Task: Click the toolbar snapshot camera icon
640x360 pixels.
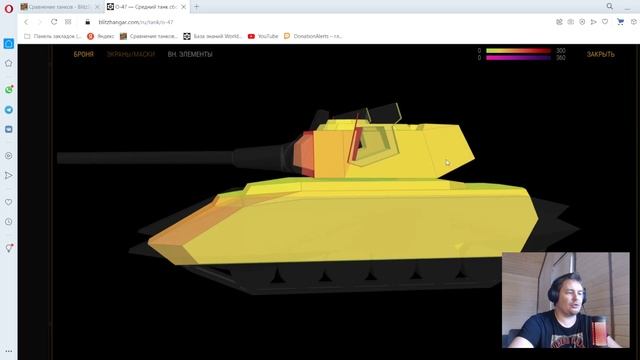Action: click(571, 22)
